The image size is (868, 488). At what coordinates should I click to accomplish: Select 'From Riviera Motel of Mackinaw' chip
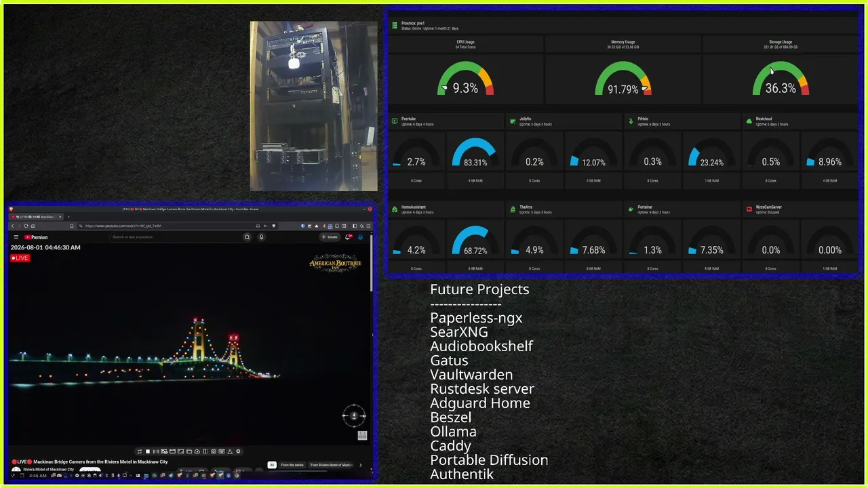[332, 465]
